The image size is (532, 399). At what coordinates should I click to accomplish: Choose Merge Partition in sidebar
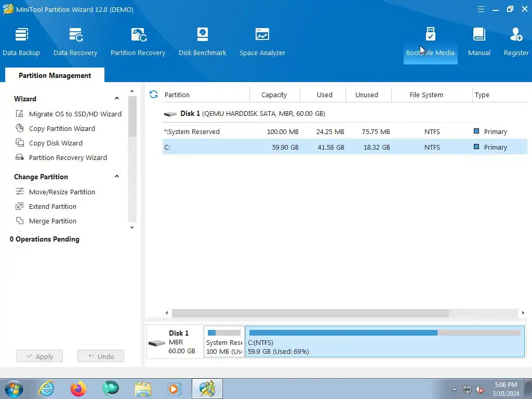(52, 221)
